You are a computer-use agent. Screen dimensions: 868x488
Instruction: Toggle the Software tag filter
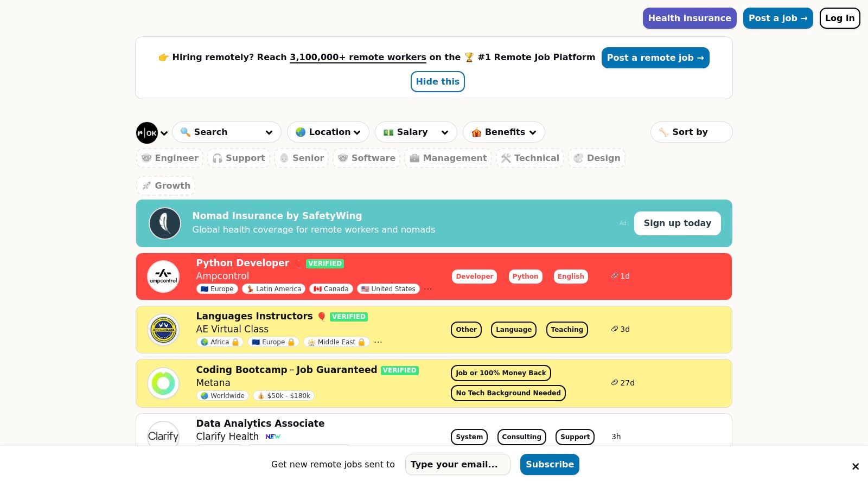(x=367, y=158)
